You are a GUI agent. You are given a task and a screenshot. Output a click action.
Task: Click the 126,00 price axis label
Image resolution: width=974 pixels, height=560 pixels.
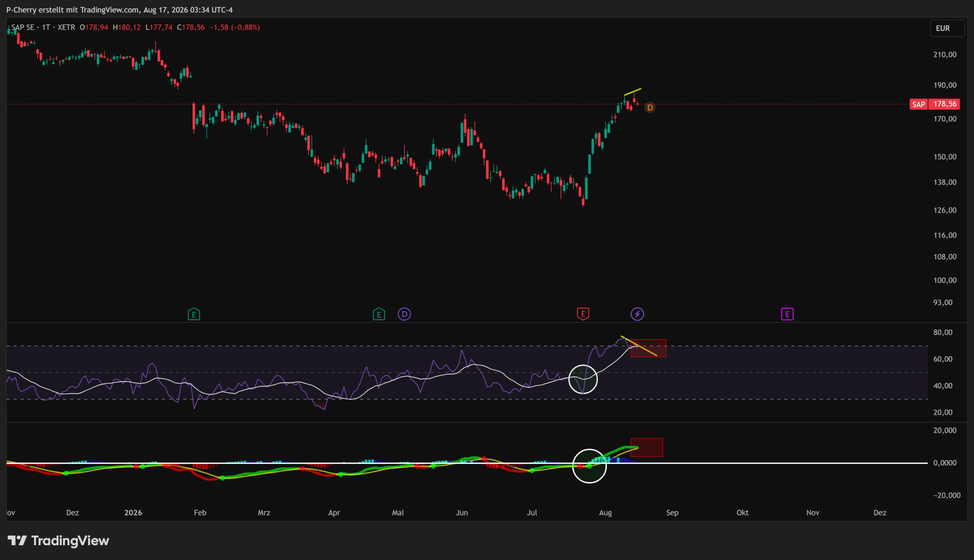coord(945,210)
